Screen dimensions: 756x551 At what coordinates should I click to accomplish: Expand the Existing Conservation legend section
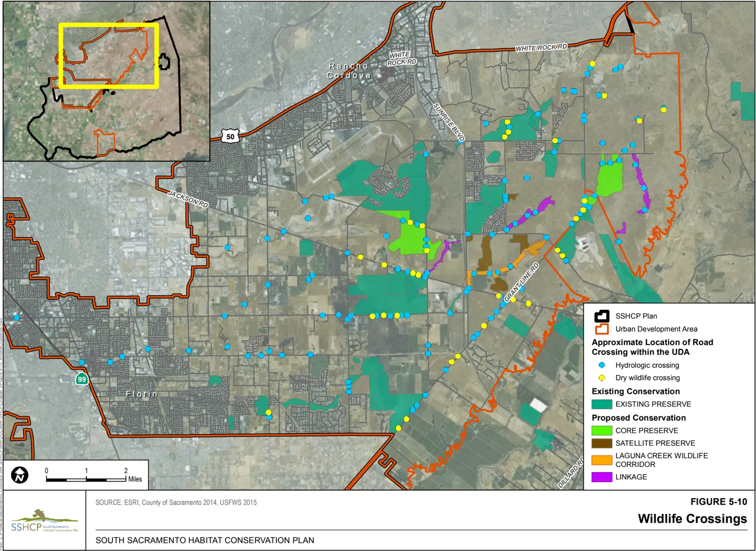[x=636, y=391]
